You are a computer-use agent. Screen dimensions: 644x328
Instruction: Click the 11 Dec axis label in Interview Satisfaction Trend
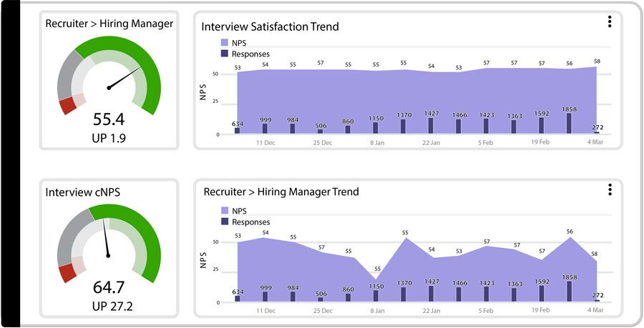click(x=266, y=143)
